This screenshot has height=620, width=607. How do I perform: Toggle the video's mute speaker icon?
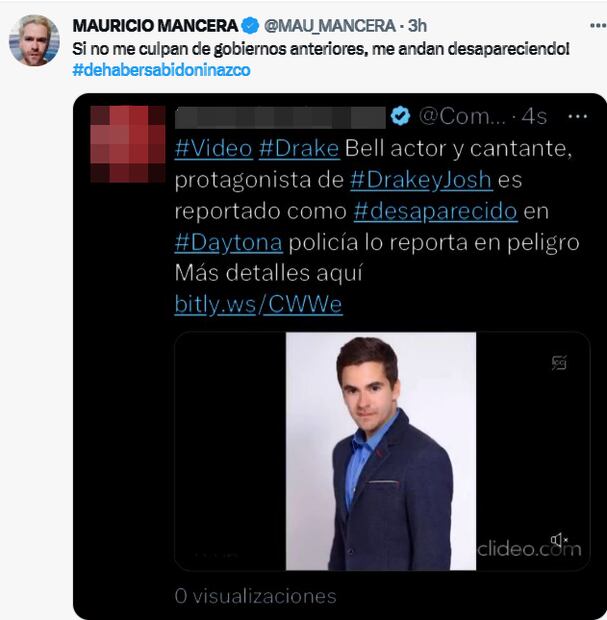click(x=559, y=540)
